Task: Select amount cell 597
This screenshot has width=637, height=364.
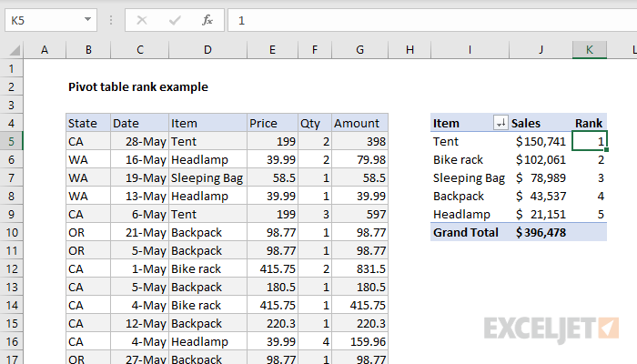Action: click(x=360, y=214)
